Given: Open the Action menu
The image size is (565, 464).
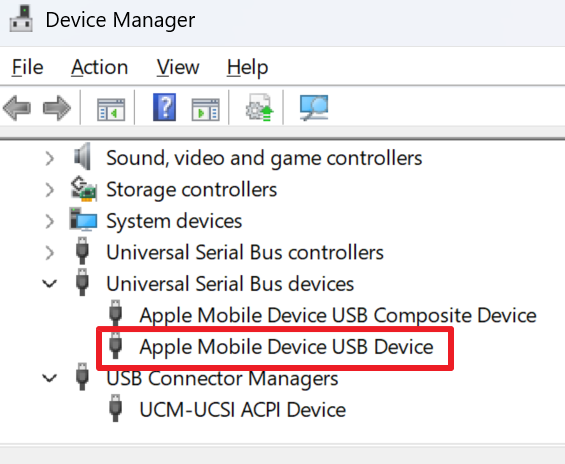Looking at the screenshot, I should pyautogui.click(x=99, y=67).
